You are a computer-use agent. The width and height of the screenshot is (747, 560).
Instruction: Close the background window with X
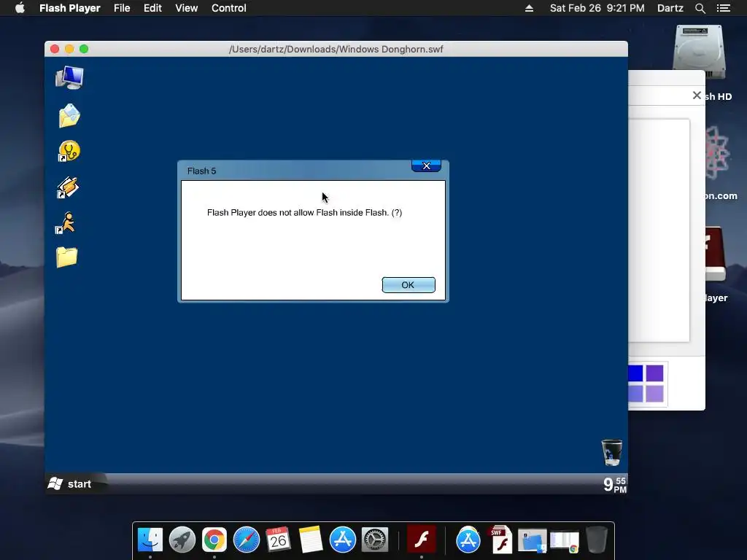tap(697, 96)
